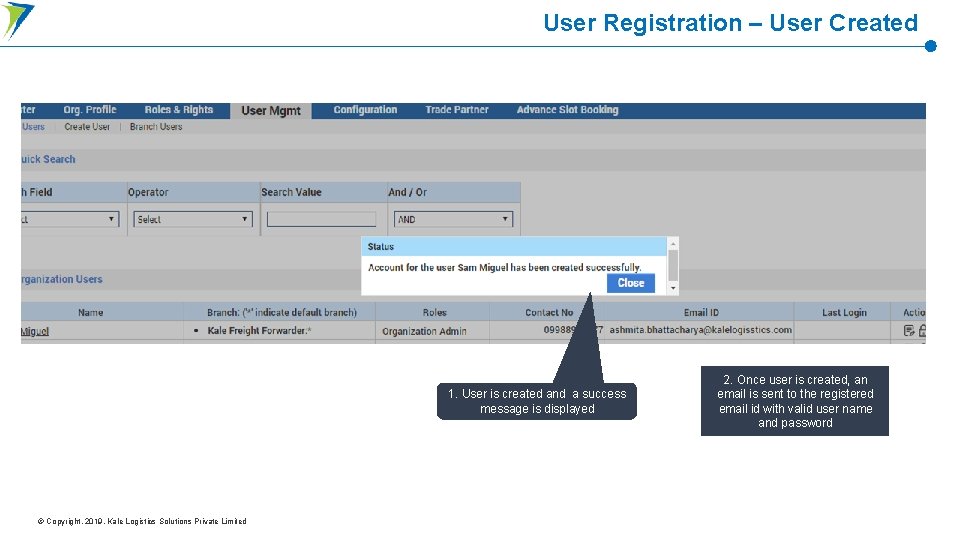The height and width of the screenshot is (540, 960).
Task: Open the And / Or AND dropdown
Action: [453, 219]
